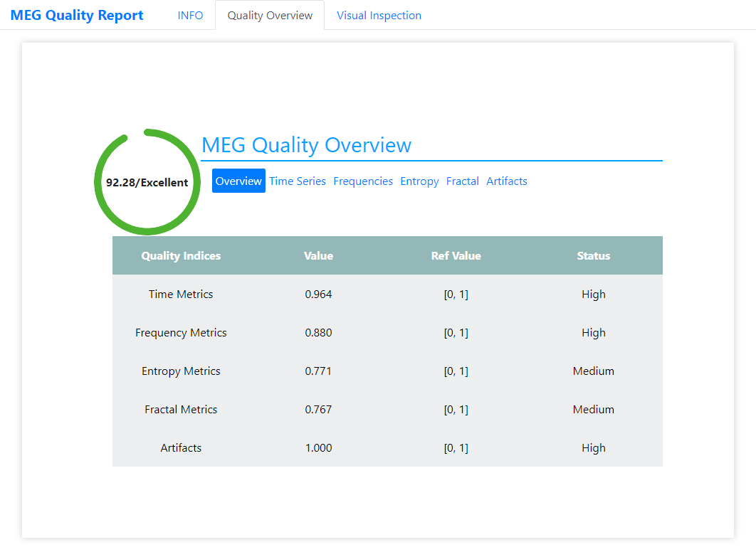This screenshot has width=756, height=547.
Task: Click the Time Metrics High status
Action: click(594, 294)
